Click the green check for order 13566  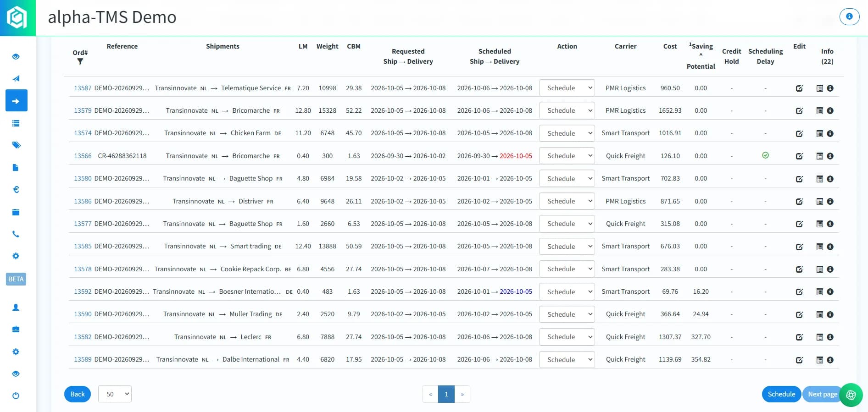click(x=765, y=155)
